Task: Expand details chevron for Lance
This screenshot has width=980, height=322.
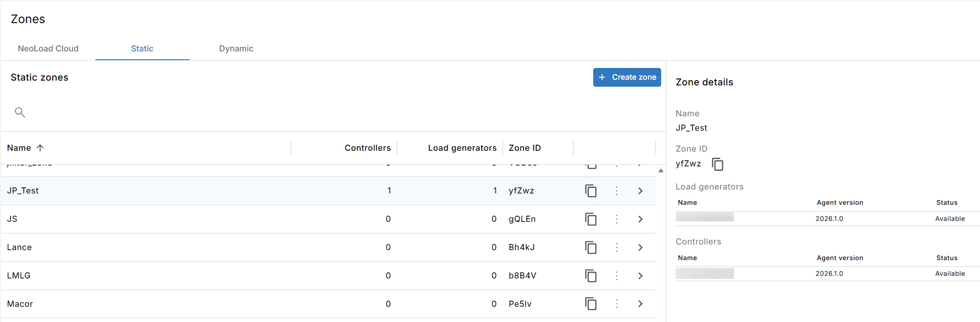Action: click(640, 247)
